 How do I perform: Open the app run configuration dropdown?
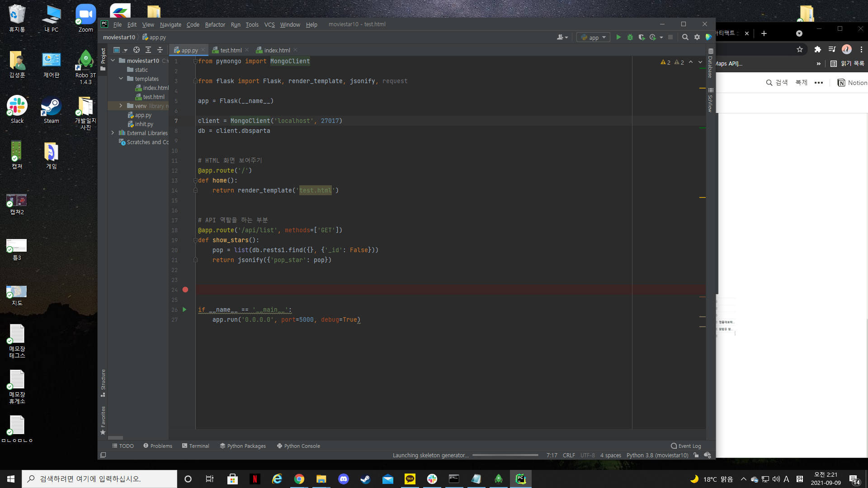(594, 38)
